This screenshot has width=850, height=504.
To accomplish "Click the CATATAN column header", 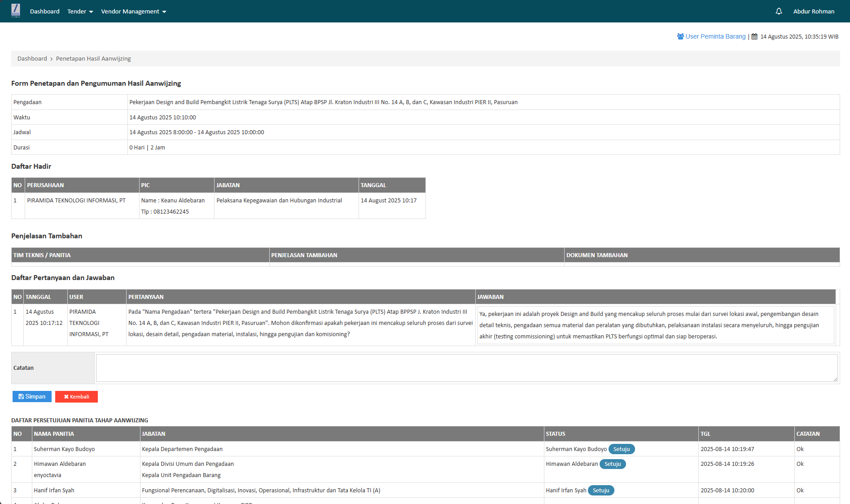I will coord(817,434).
